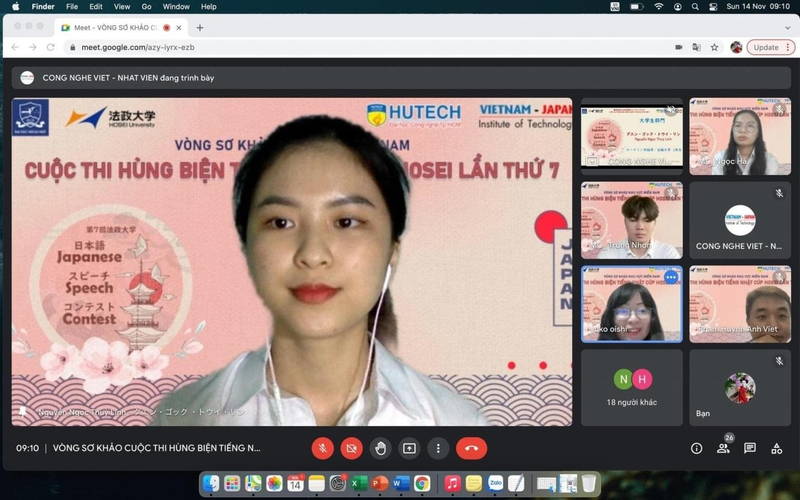Expand the 18 người khác participants tile

tap(632, 387)
